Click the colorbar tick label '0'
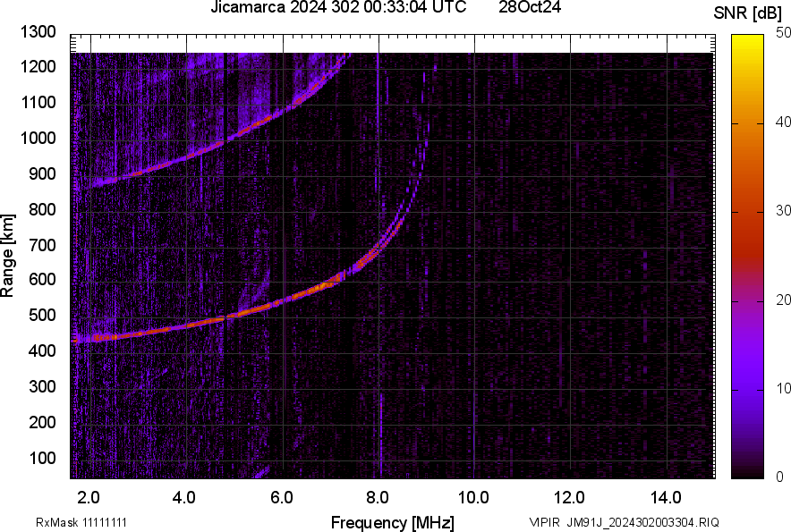791x532 pixels. click(x=780, y=477)
